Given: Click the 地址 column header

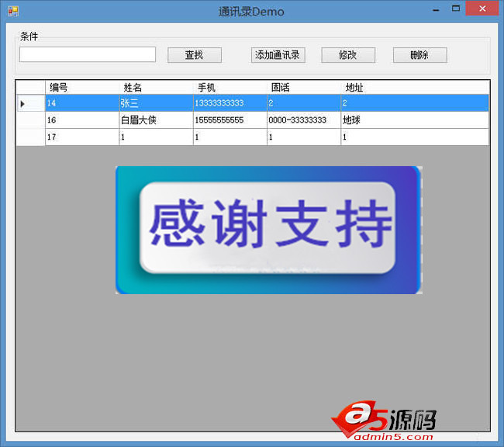Looking at the screenshot, I should tap(415, 87).
